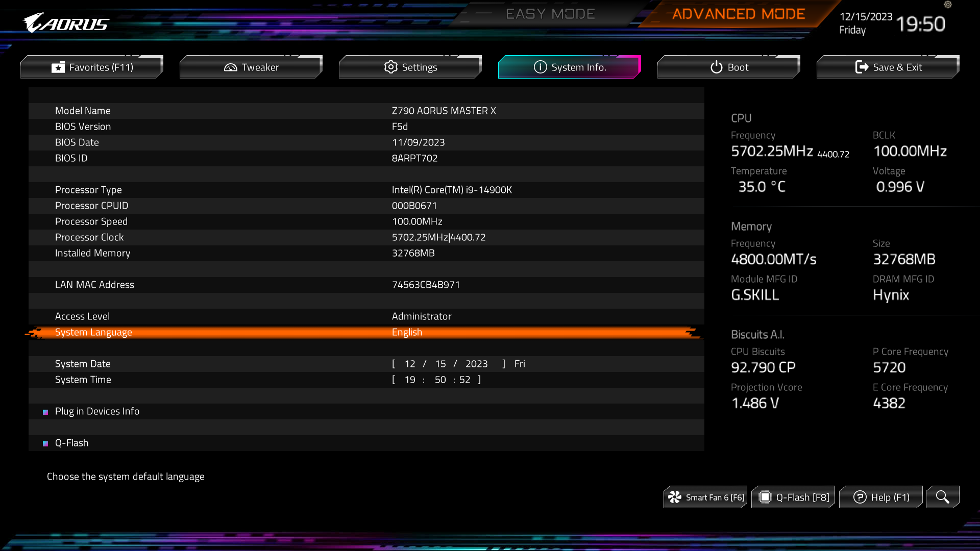Click CPU Voltage 0.996 V reading
The image size is (980, 551).
900,187
